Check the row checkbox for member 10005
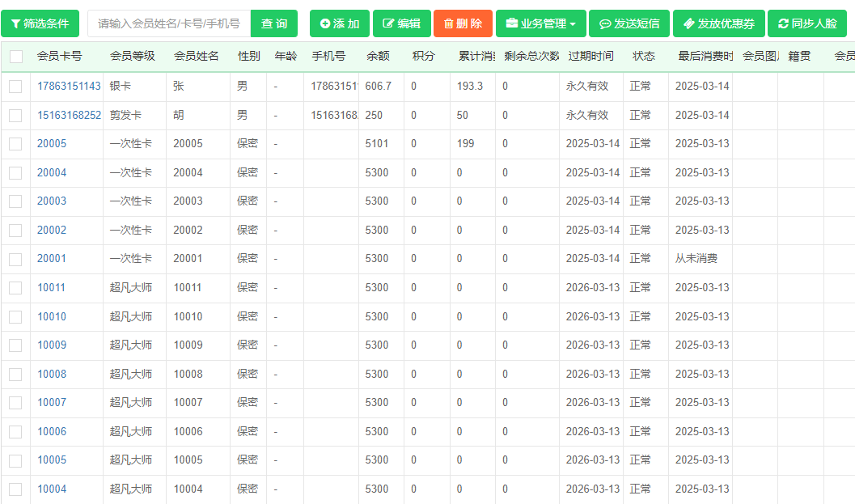This screenshot has width=855, height=504. 15,460
